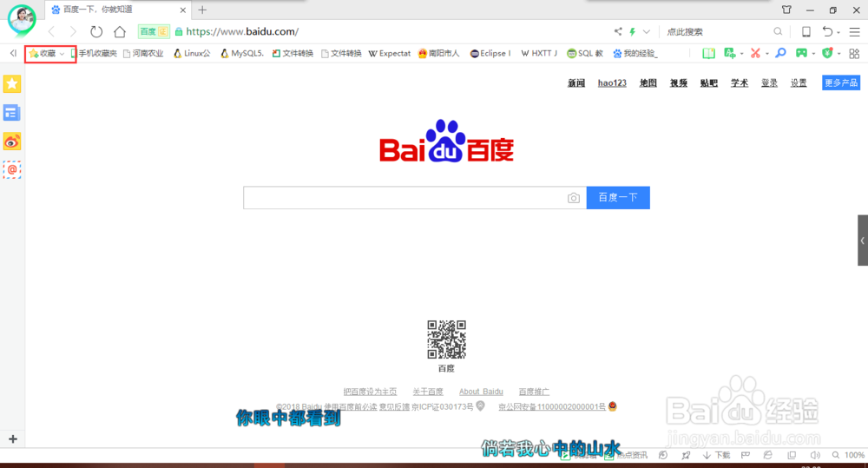Image resolution: width=868 pixels, height=468 pixels.
Task: Click the translate page icon
Action: coord(730,53)
